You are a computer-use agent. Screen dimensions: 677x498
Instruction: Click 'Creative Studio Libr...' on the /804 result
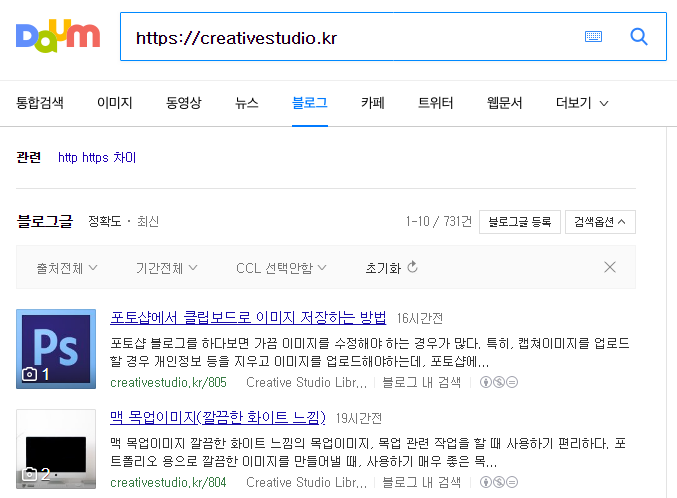point(307,482)
